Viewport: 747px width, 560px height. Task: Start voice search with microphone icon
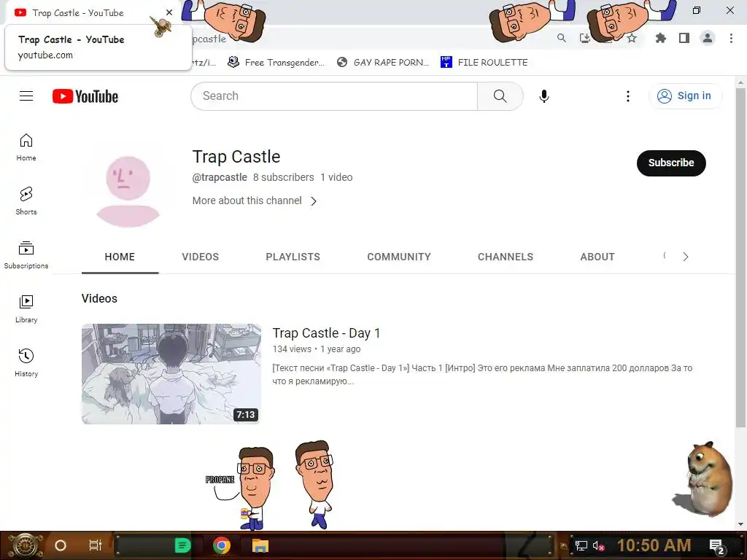544,96
